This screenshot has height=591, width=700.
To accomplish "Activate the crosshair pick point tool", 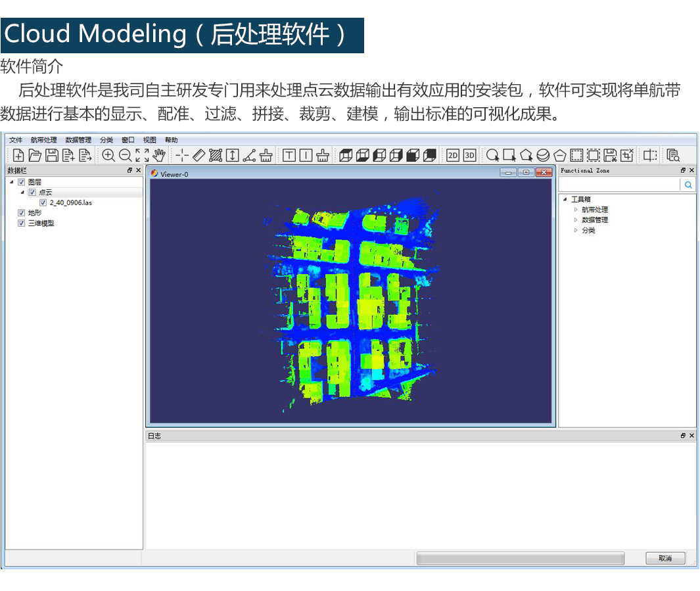I will tap(182, 155).
